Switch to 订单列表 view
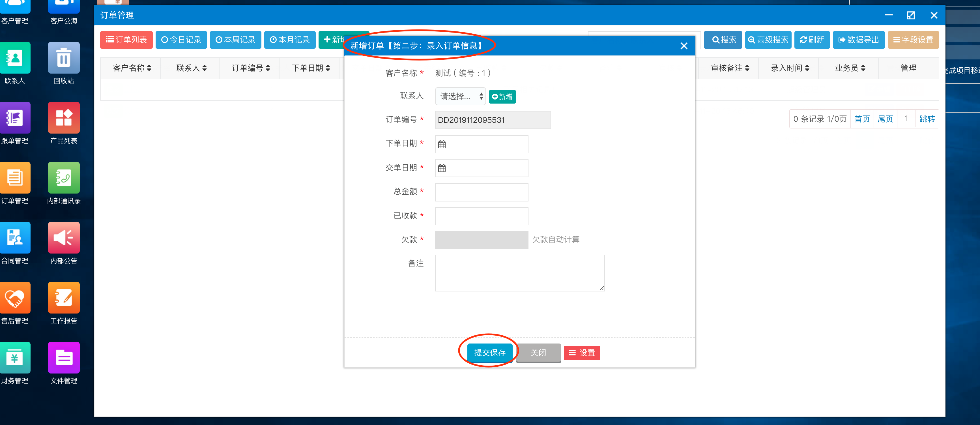Image resolution: width=980 pixels, height=425 pixels. pyautogui.click(x=126, y=40)
